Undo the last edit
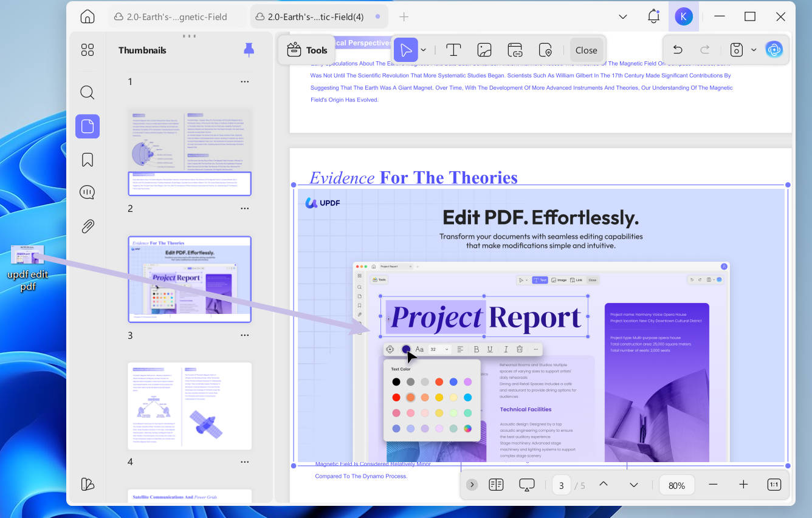The height and width of the screenshot is (518, 812). click(x=678, y=50)
